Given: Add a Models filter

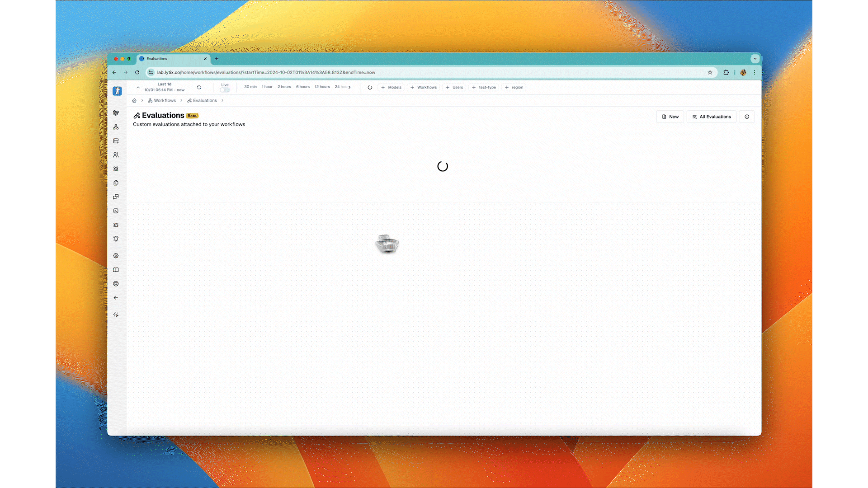Looking at the screenshot, I should pos(391,87).
